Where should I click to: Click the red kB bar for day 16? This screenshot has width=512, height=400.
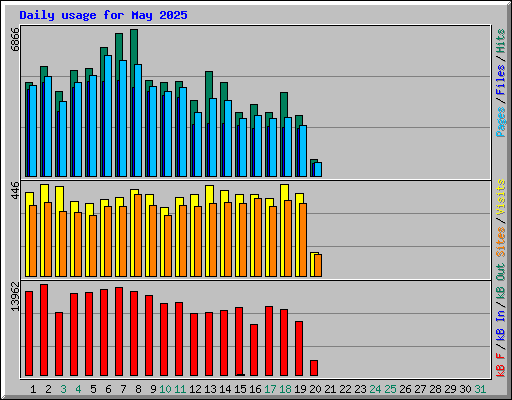pos(254,350)
